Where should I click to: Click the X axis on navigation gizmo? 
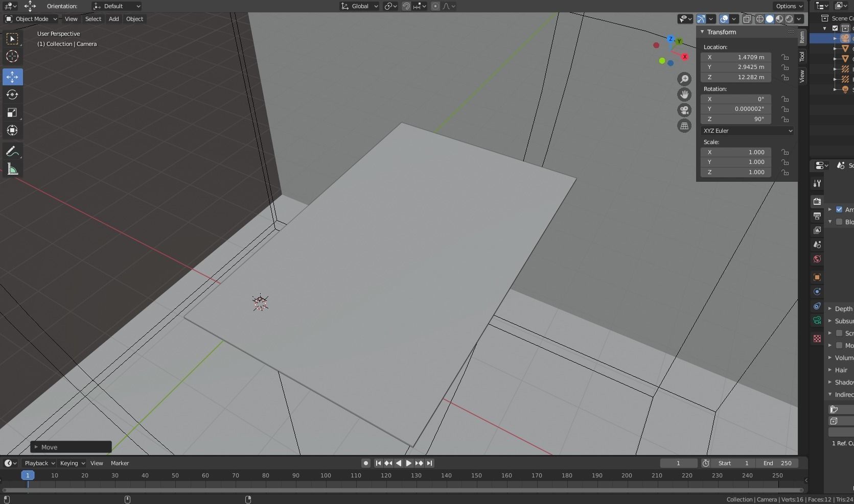(685, 57)
